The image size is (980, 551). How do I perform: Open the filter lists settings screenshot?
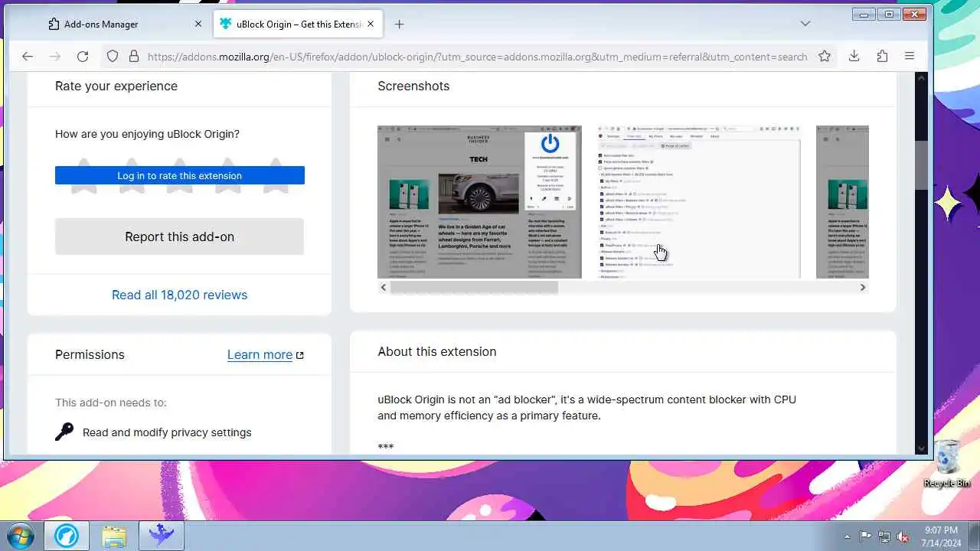tap(699, 202)
